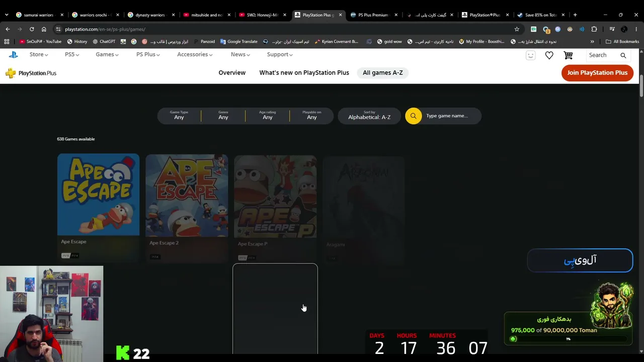Image resolution: width=644 pixels, height=362 pixels.
Task: Show more bookmarks with overflow chevron
Action: (x=592, y=42)
